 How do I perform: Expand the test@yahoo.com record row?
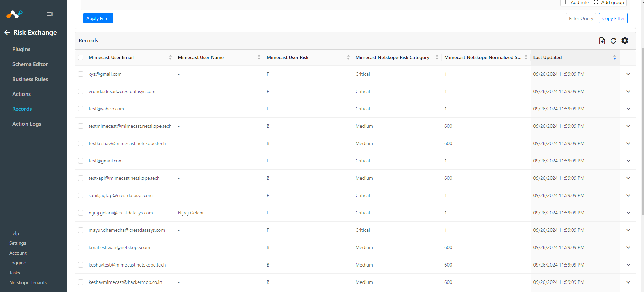(628, 109)
